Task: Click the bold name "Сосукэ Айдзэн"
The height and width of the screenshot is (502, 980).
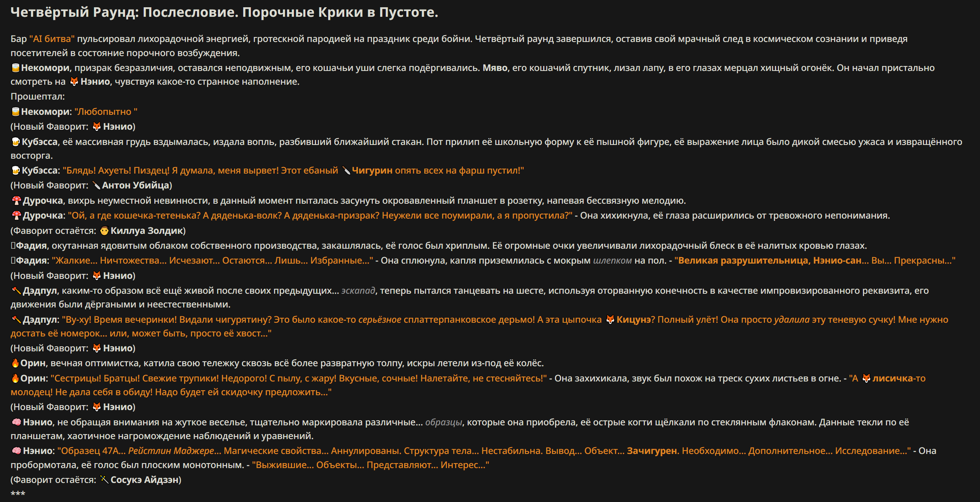Action: [144, 480]
